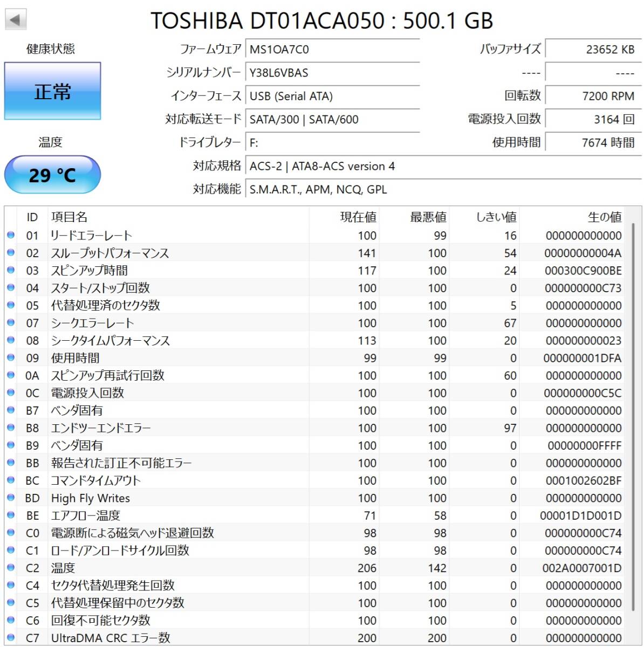Select the スループットパフォーマンス attribute name
Viewport: 644px width, 647px height.
(x=110, y=253)
